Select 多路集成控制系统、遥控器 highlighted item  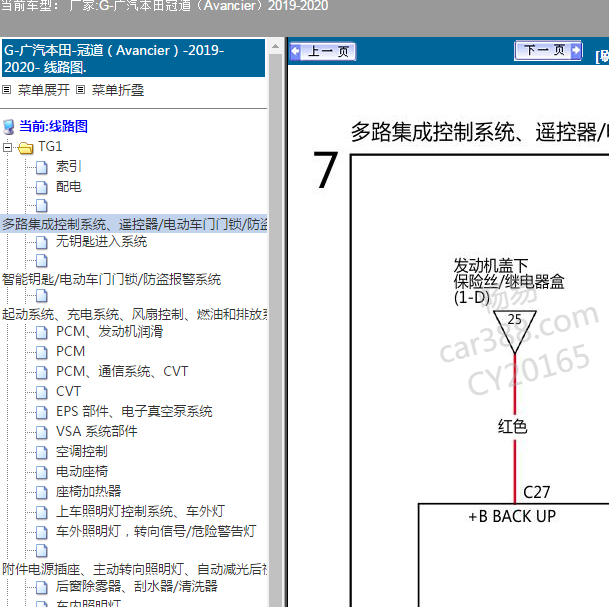pyautogui.click(x=134, y=224)
